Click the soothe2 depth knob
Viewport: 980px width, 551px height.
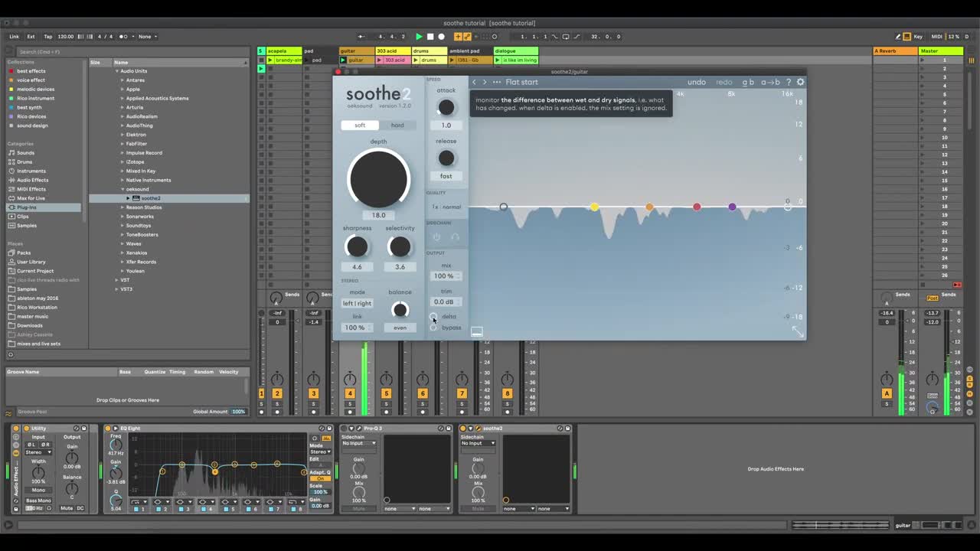378,179
